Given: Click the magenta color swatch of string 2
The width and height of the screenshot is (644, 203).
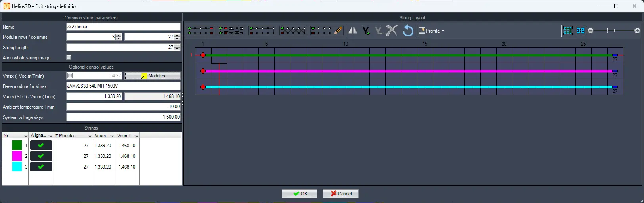Looking at the screenshot, I should pyautogui.click(x=17, y=156).
